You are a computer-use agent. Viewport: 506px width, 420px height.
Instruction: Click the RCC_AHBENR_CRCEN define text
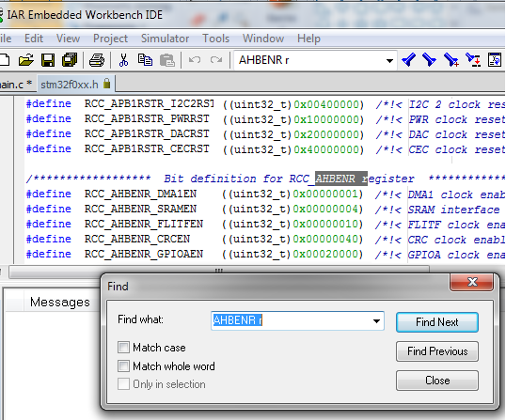[137, 239]
